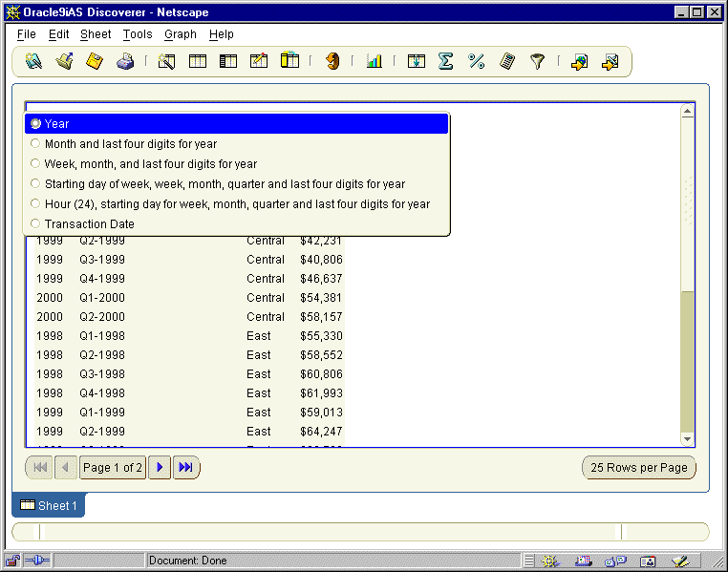Click the first page button
Screen dimensions: 728x572
pyautogui.click(x=40, y=467)
